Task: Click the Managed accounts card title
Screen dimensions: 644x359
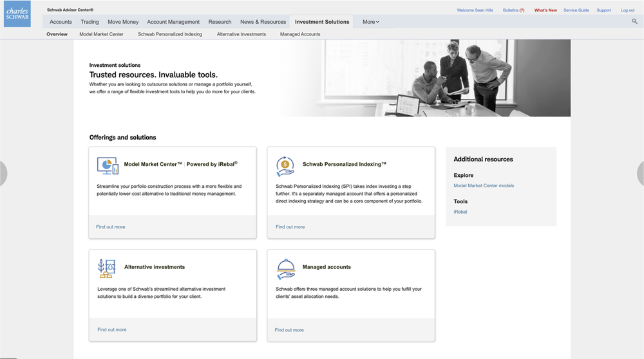Action: (327, 267)
